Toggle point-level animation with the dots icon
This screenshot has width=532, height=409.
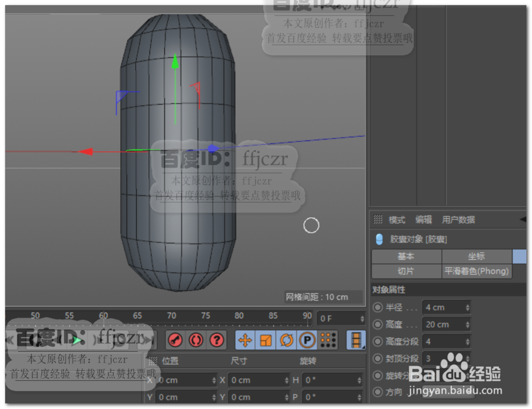(x=328, y=340)
